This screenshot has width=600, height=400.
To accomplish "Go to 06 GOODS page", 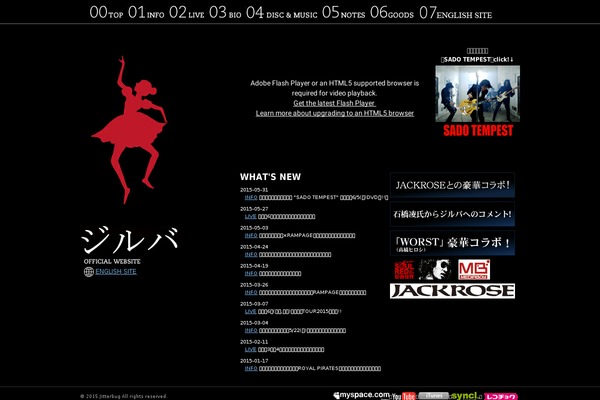I will coord(392,12).
